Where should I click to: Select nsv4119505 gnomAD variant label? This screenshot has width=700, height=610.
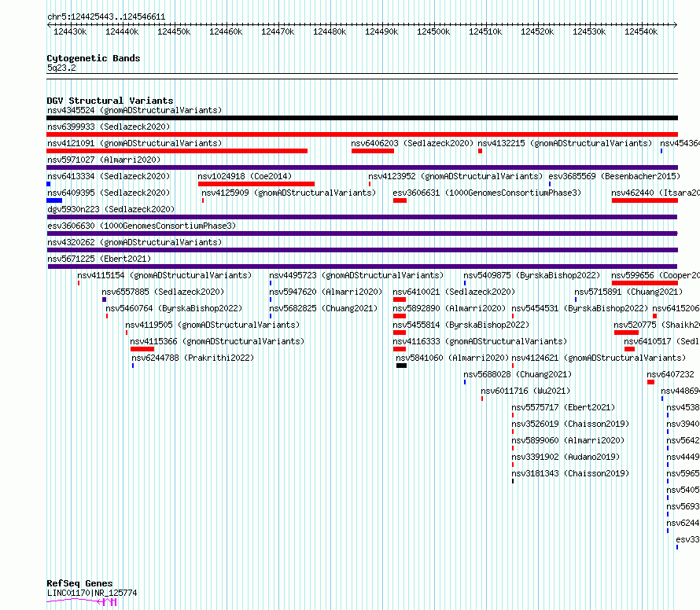pyautogui.click(x=212, y=325)
